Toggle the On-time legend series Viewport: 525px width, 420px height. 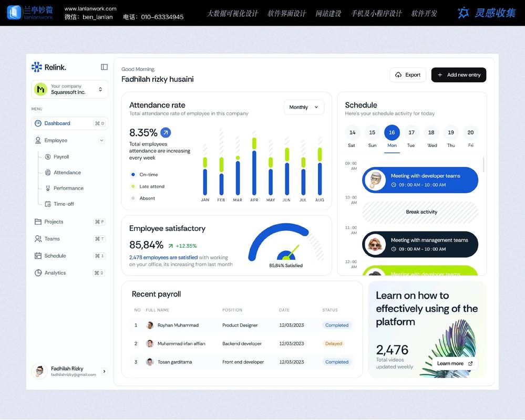coord(133,175)
